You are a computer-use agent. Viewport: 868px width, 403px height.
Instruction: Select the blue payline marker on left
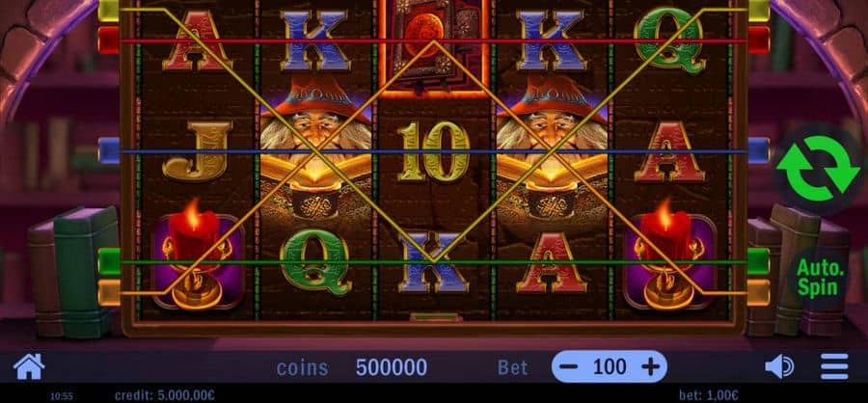[x=109, y=150]
